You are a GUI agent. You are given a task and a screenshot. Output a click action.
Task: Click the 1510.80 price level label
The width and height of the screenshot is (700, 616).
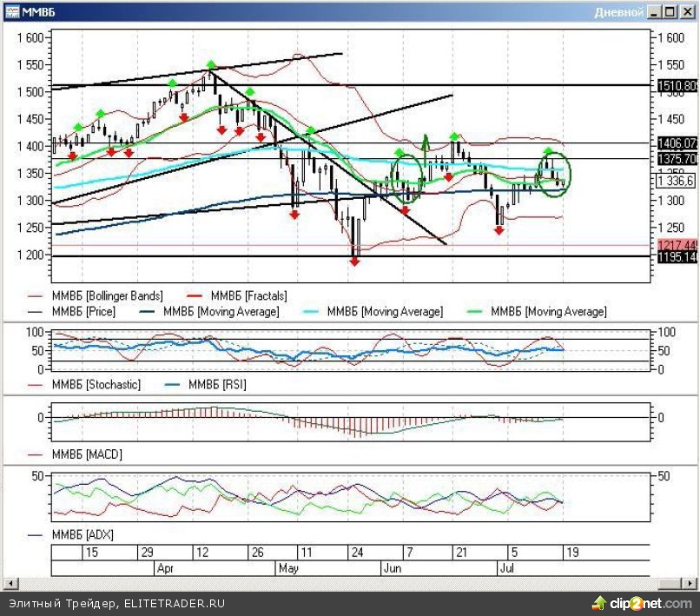point(677,85)
